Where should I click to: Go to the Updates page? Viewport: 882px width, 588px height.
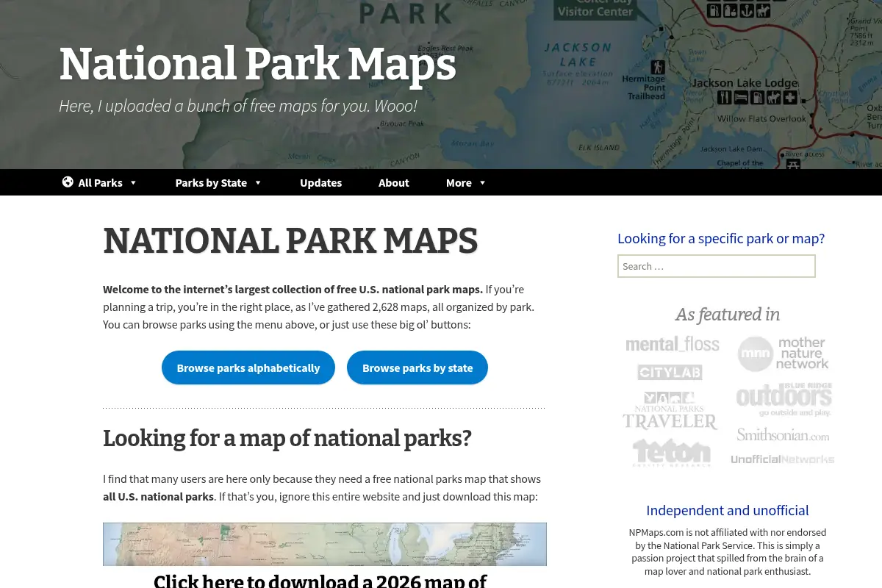pos(320,182)
